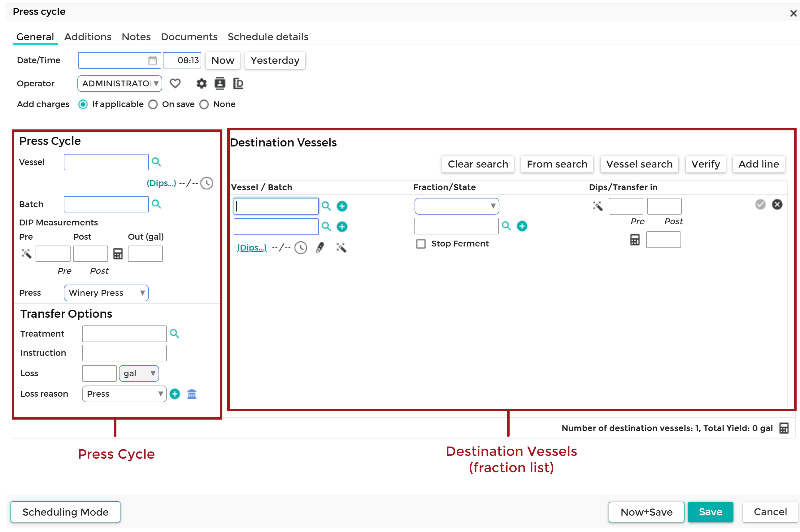
Task: Click magic wand in Dips/Transfer in column
Action: pyautogui.click(x=598, y=206)
